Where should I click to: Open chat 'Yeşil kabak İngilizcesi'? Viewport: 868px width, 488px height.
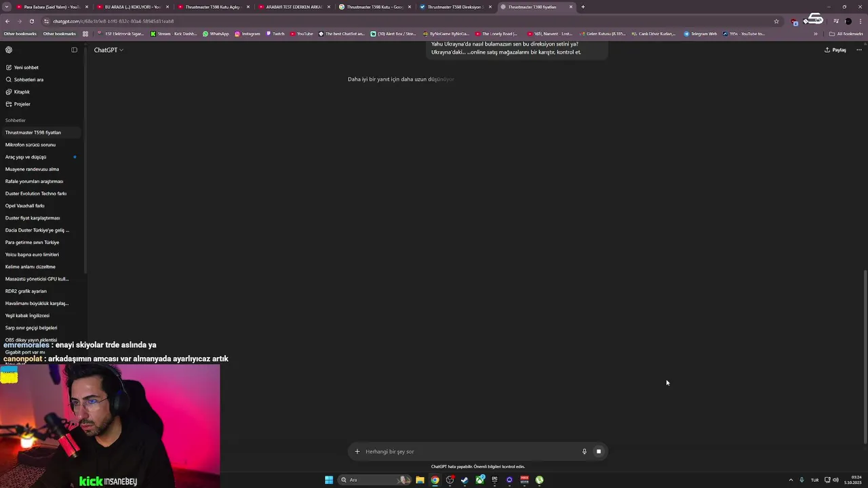41,315
